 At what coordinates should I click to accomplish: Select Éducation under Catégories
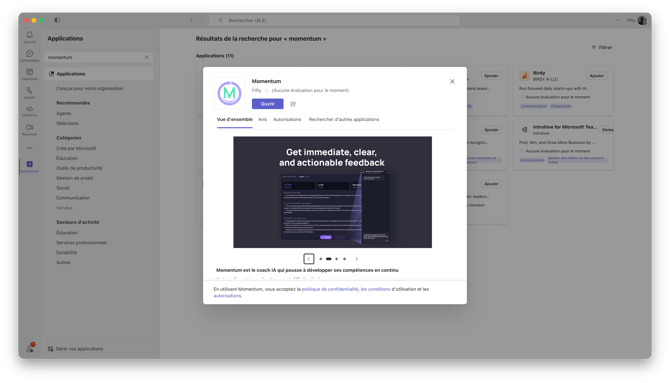click(67, 158)
